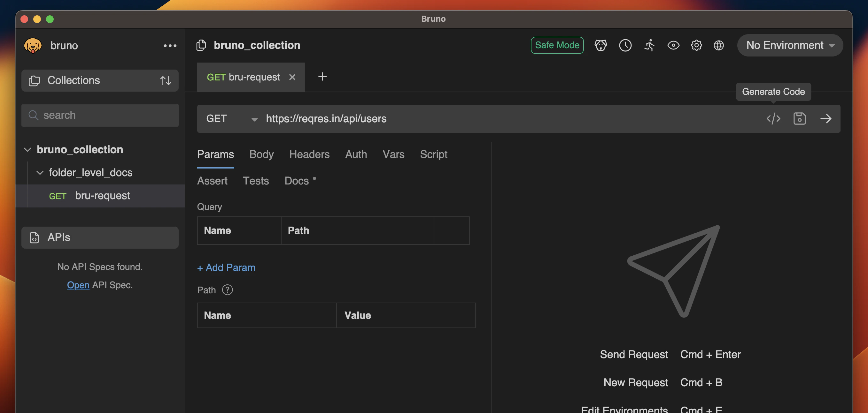Toggle Safe Mode
The width and height of the screenshot is (868, 413).
557,45
